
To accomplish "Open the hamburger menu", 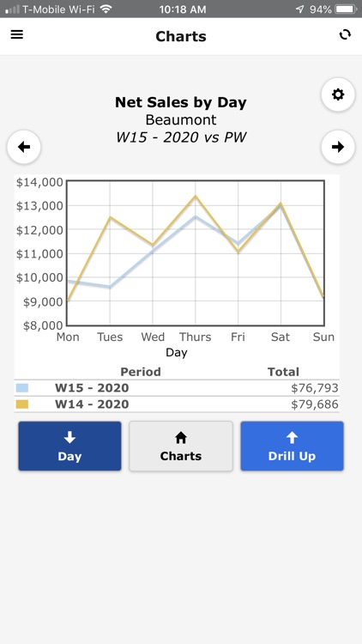I will click(x=17, y=35).
